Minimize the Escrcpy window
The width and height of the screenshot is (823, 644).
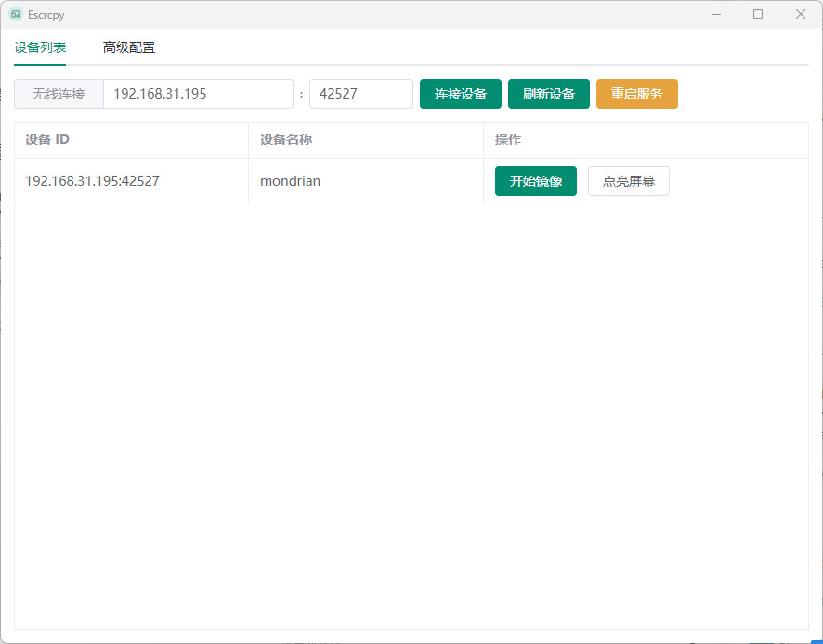pos(716,14)
